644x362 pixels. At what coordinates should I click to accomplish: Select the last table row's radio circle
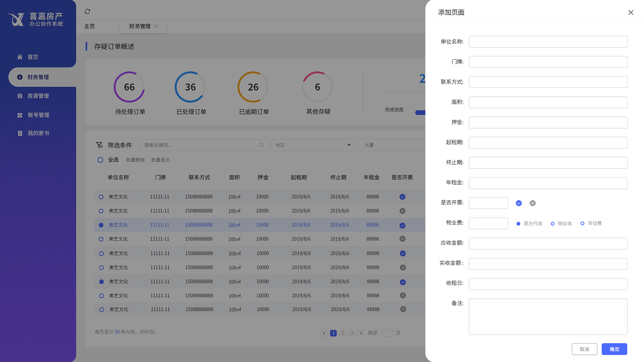[x=101, y=310]
